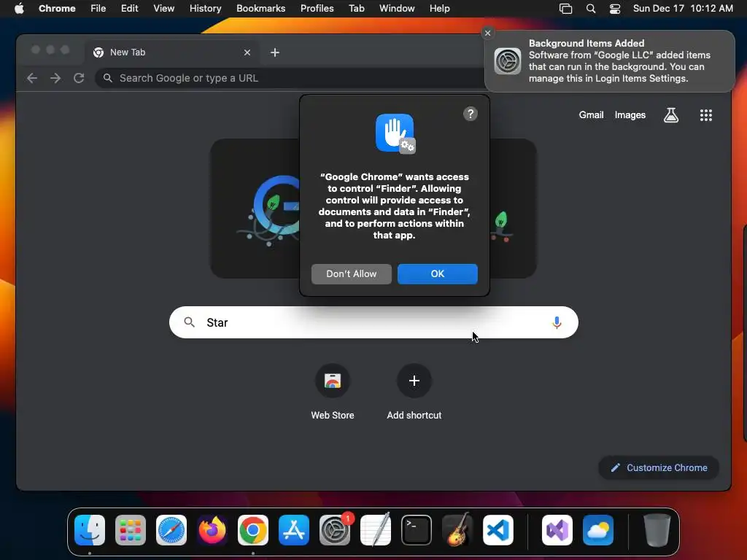
Task: Reload the page with refresh icon
Action: [79, 78]
